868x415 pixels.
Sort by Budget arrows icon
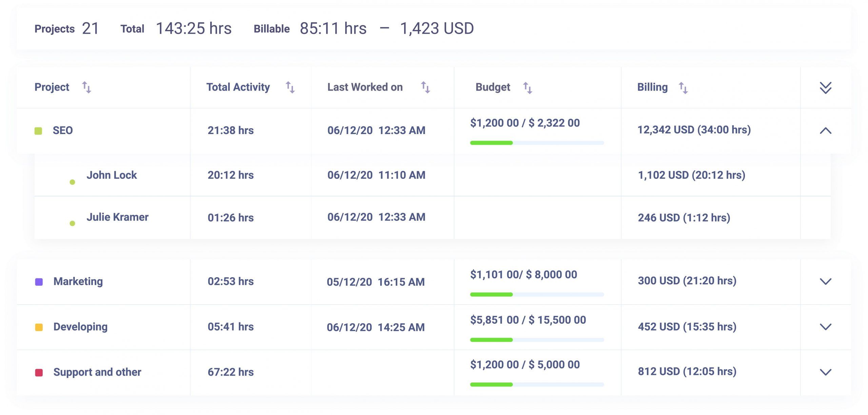pyautogui.click(x=527, y=88)
